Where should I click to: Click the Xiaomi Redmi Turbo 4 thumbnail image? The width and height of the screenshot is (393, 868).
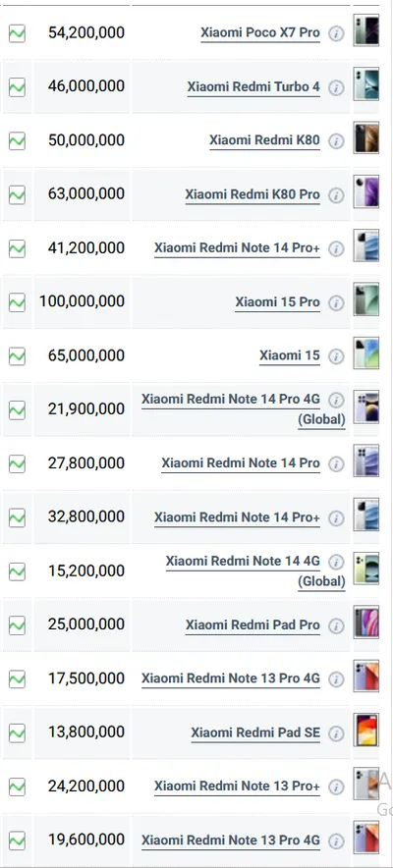366,84
